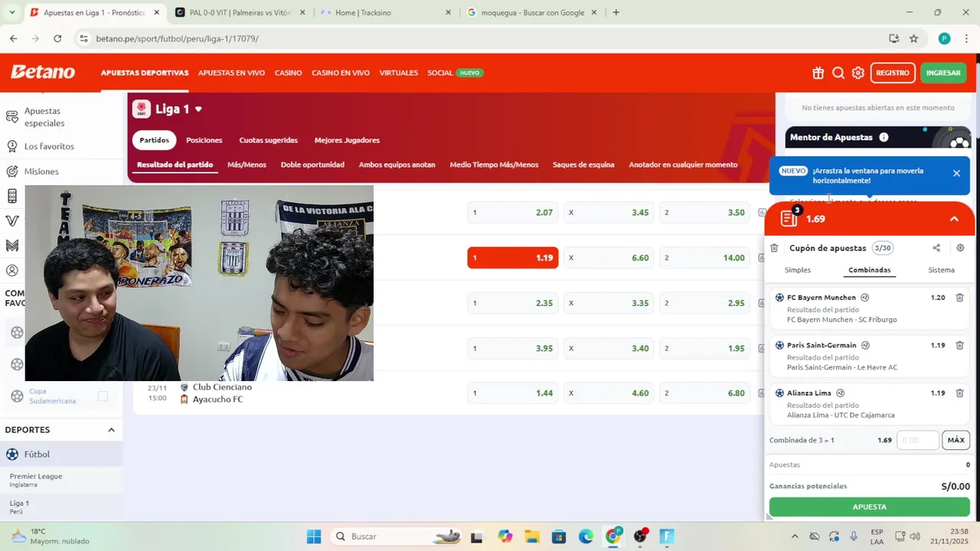Screen dimensions: 980x551
Task: Open the search magnifier in Betano header
Action: pyautogui.click(x=838, y=73)
